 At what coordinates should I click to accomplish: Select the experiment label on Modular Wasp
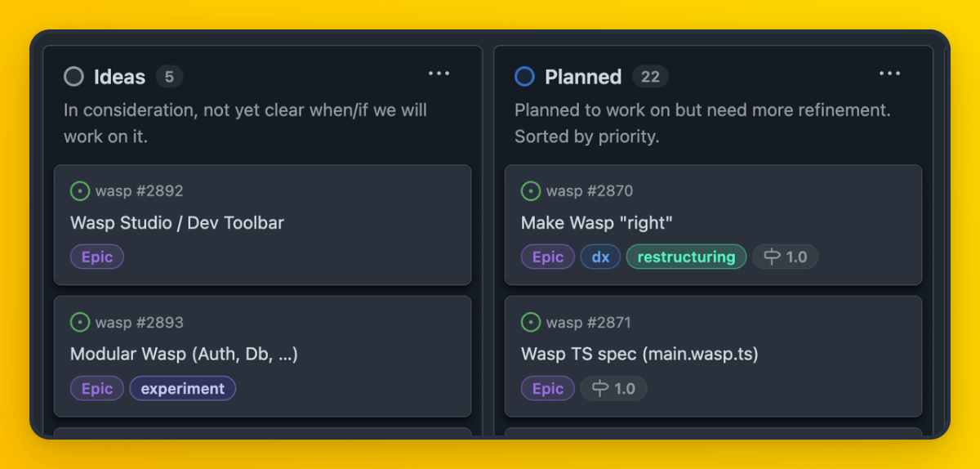(x=183, y=388)
